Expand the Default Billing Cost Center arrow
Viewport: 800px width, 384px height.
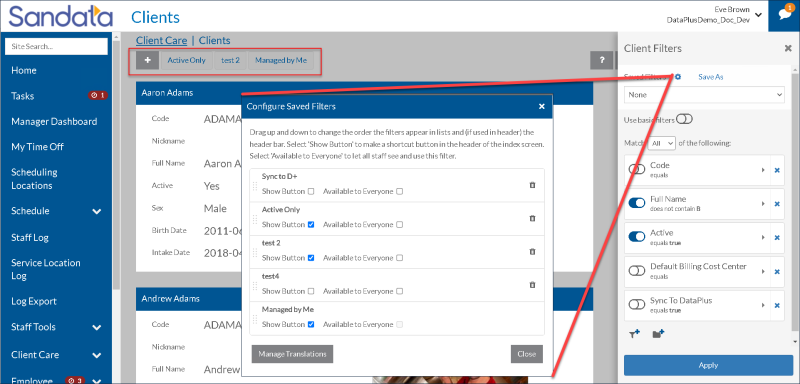coord(763,271)
